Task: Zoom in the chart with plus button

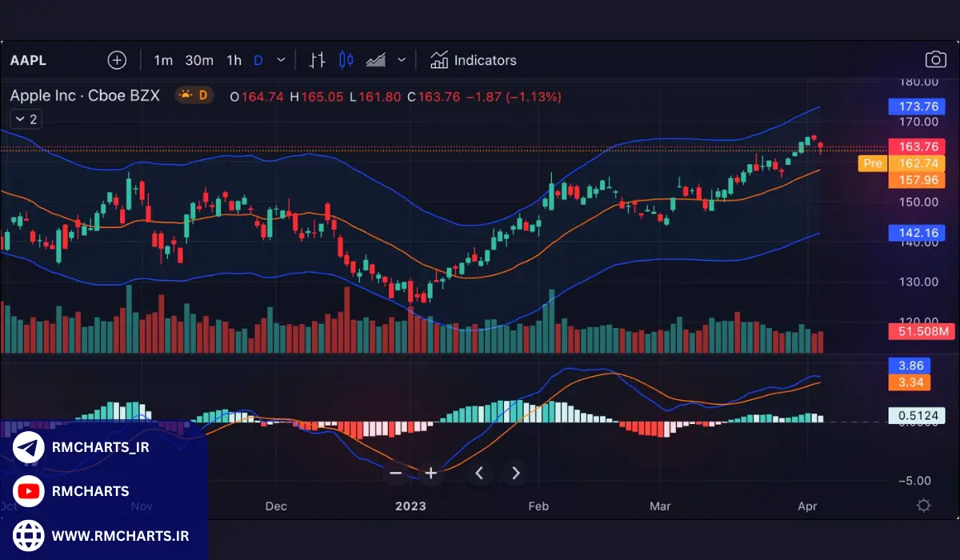Action: [x=431, y=473]
